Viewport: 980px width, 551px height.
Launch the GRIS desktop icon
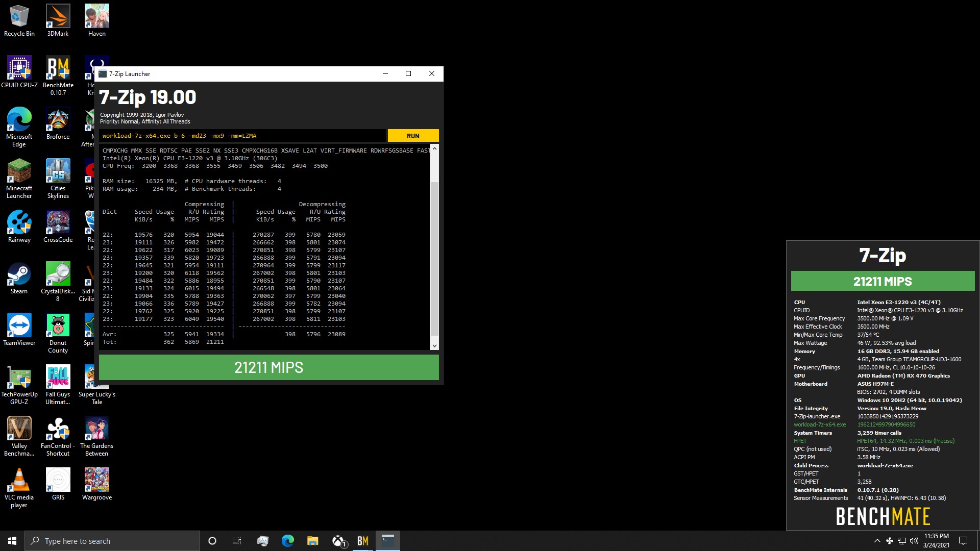pos(58,485)
